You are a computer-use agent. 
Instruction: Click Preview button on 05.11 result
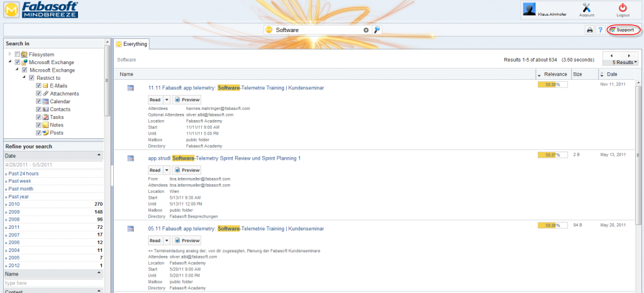pos(186,240)
